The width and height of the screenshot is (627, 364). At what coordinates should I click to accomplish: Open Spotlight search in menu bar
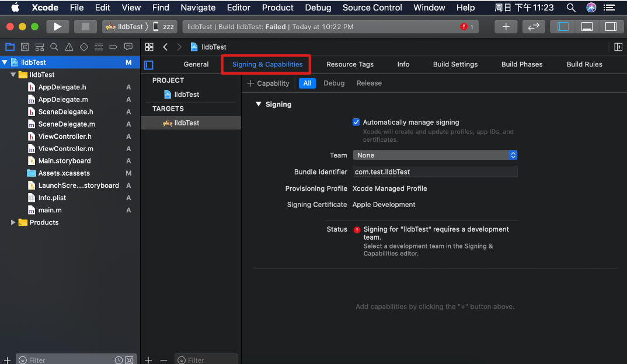[571, 8]
